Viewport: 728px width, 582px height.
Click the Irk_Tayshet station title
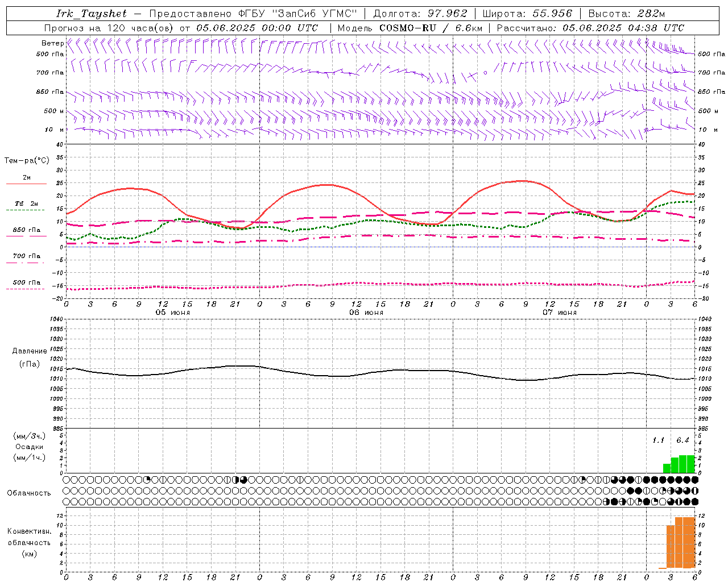92,14
